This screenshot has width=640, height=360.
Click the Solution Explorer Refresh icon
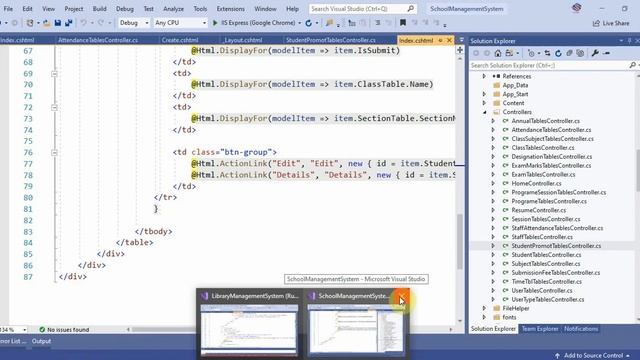coord(558,53)
